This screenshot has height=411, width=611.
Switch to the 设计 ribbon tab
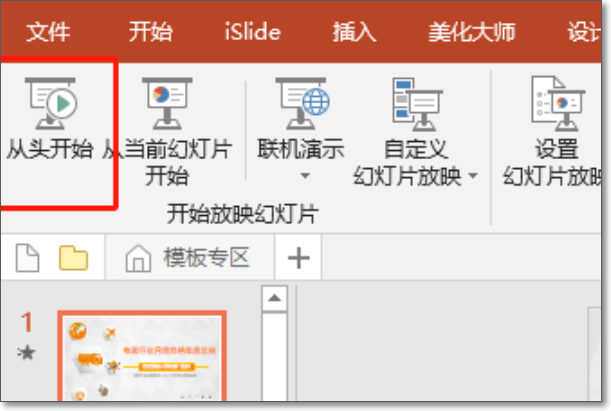coord(584,32)
